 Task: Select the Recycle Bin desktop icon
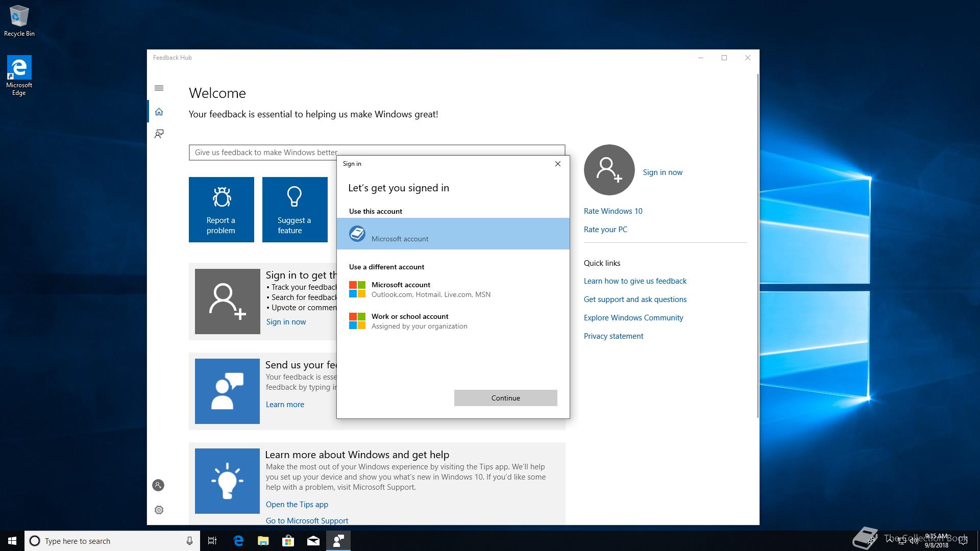click(19, 21)
